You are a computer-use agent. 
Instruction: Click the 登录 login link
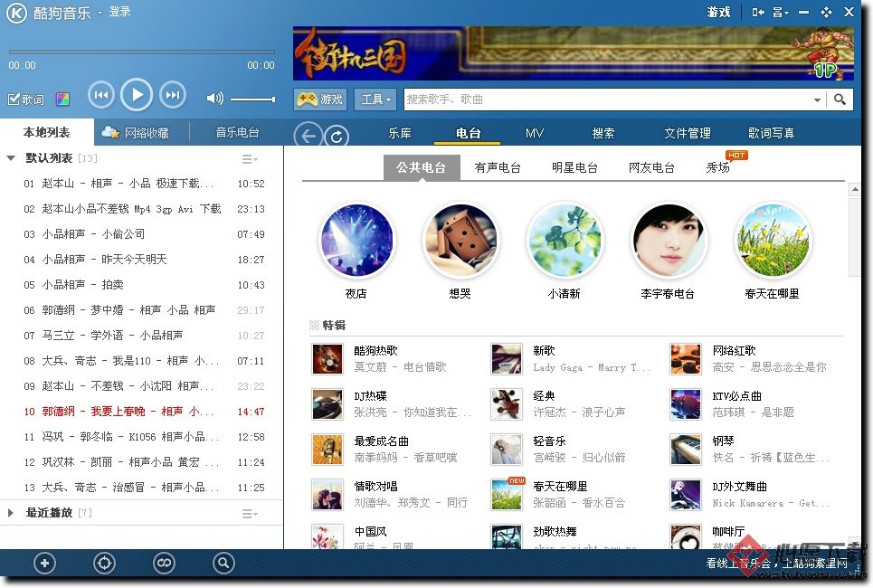pyautogui.click(x=119, y=13)
